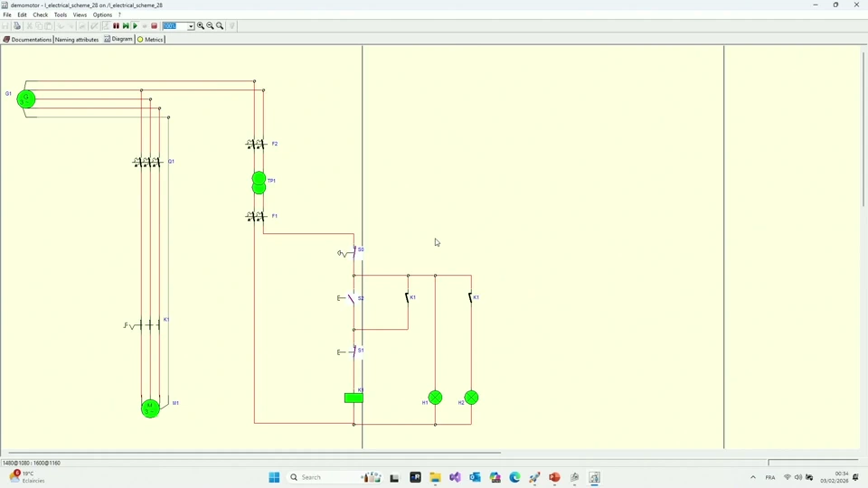Click the zoom in magnifier icon
Viewport: 868px width, 488px height.
coord(201,26)
